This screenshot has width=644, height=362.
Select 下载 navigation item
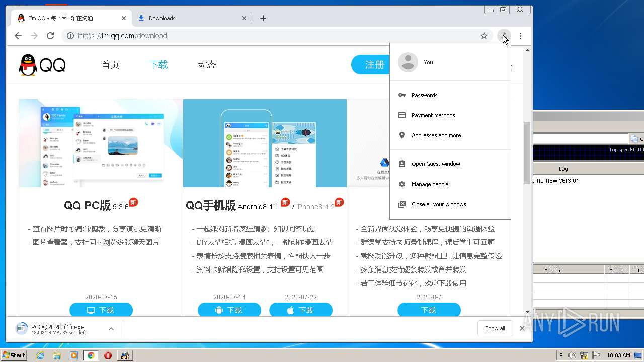[x=158, y=65]
